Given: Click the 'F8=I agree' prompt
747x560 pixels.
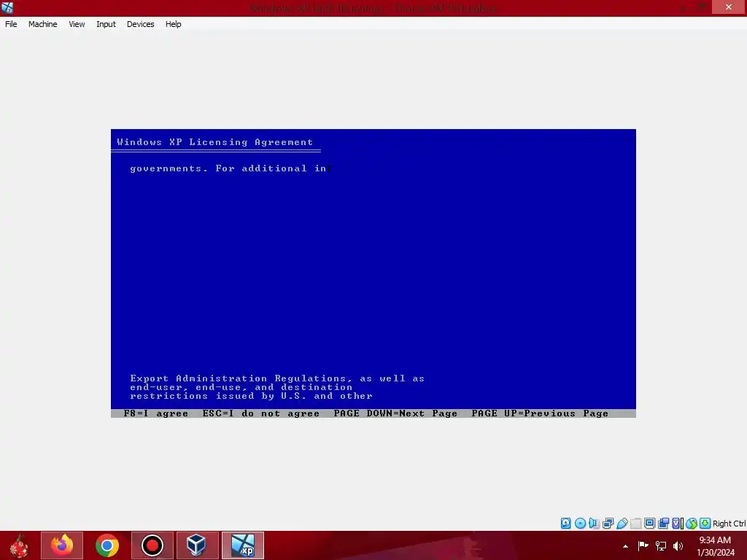Looking at the screenshot, I should 156,413.
